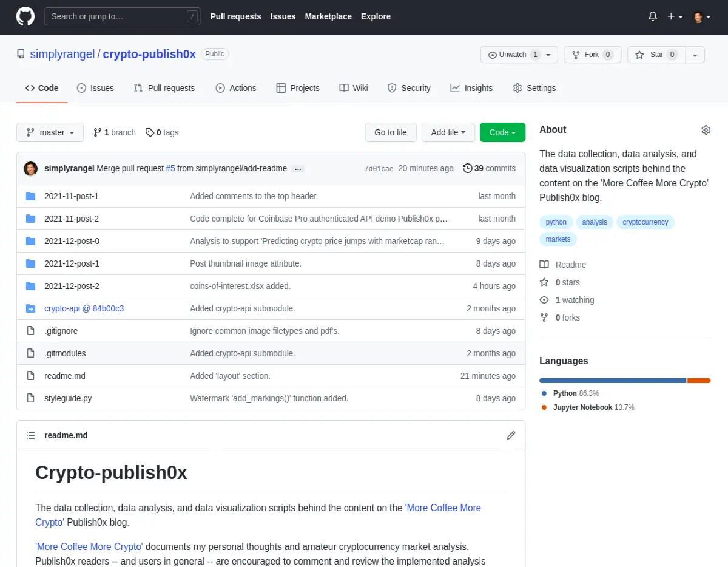Image resolution: width=728 pixels, height=567 pixels.
Task: Open commit 'Added 'layout' section.'
Action: [x=230, y=376]
